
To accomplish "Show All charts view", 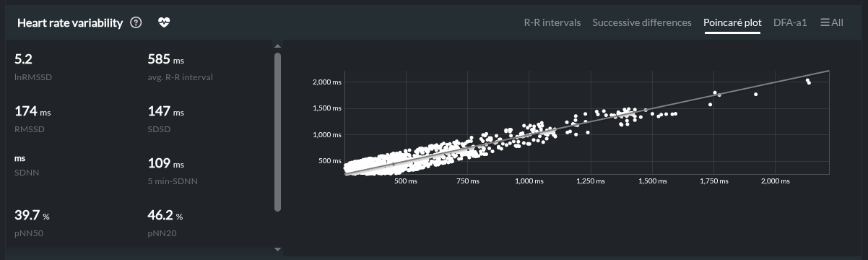I will tap(832, 22).
